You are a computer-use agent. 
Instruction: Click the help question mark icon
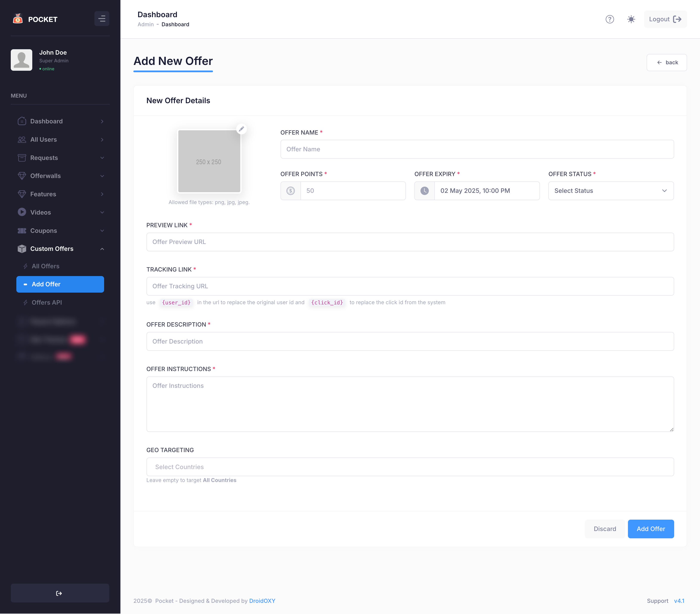(610, 19)
